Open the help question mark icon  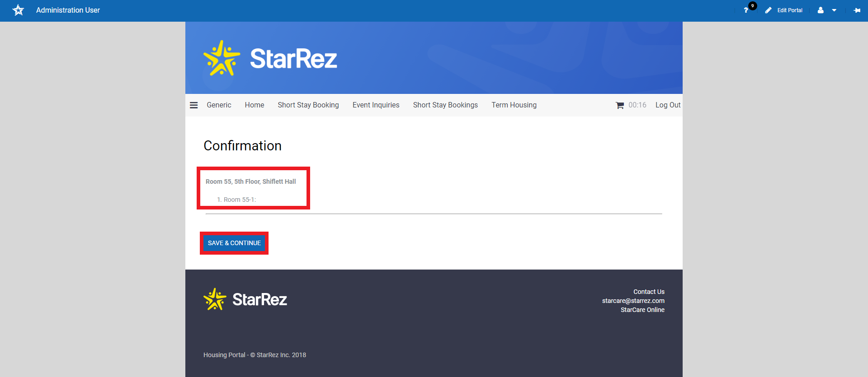coord(746,10)
